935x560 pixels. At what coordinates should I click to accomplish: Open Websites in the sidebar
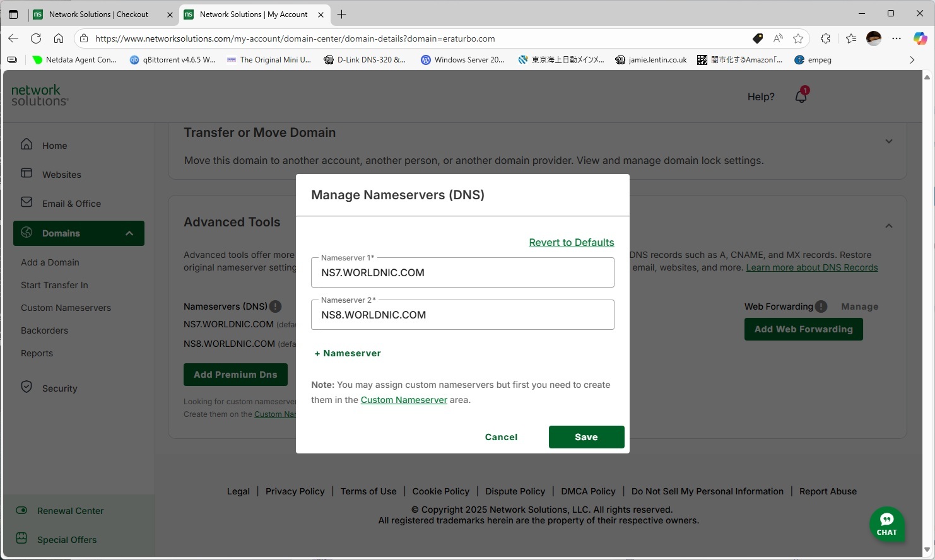[61, 175]
